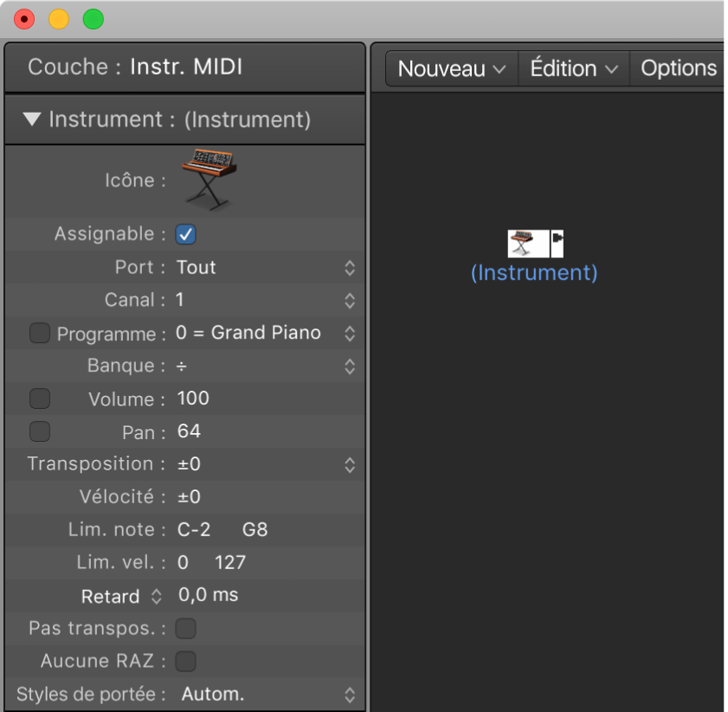The height and width of the screenshot is (712, 728).
Task: Enable the Volume checkbox
Action: 40,398
